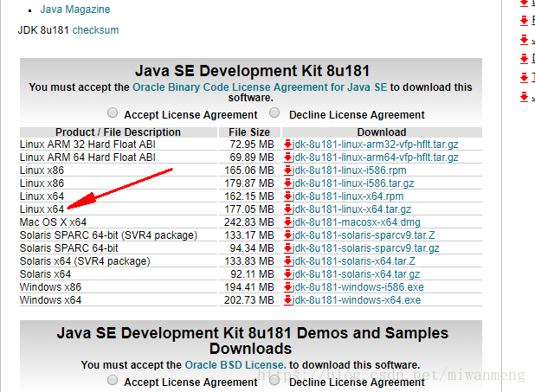Select Accept License Agreement for Demos and Samples
Image resolution: width=535 pixels, height=392 pixels.
[x=113, y=380]
